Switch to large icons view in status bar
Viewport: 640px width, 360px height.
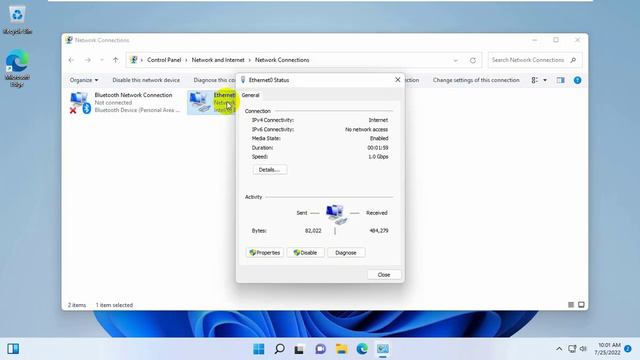pyautogui.click(x=581, y=305)
